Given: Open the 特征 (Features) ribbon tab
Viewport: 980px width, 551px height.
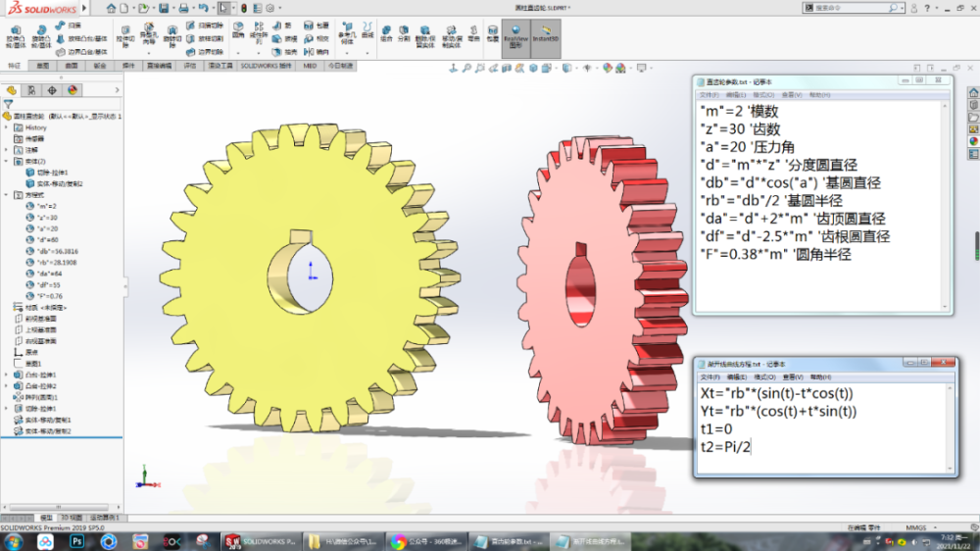Looking at the screenshot, I should tap(14, 66).
